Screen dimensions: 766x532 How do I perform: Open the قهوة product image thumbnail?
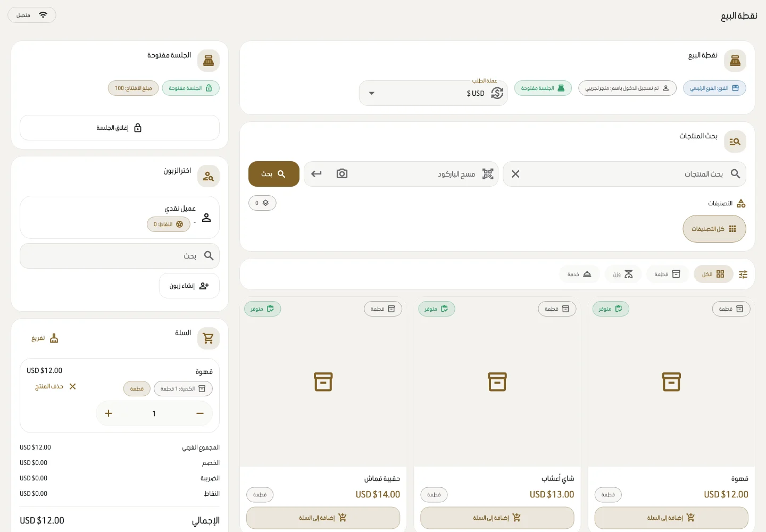pos(671,382)
